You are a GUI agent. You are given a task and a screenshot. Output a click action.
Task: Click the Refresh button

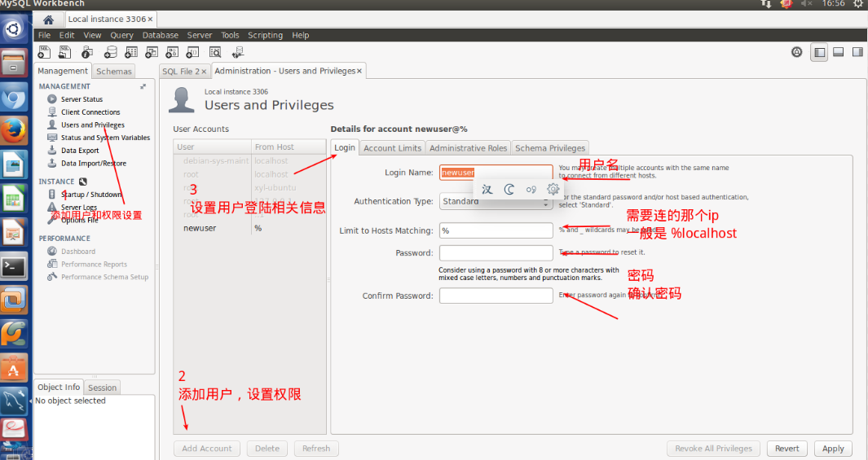coord(316,449)
